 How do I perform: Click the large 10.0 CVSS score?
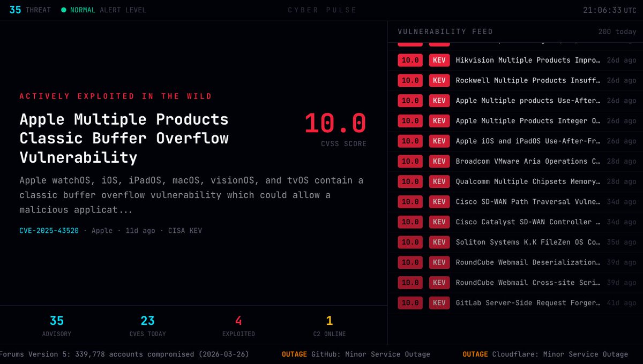pos(335,123)
